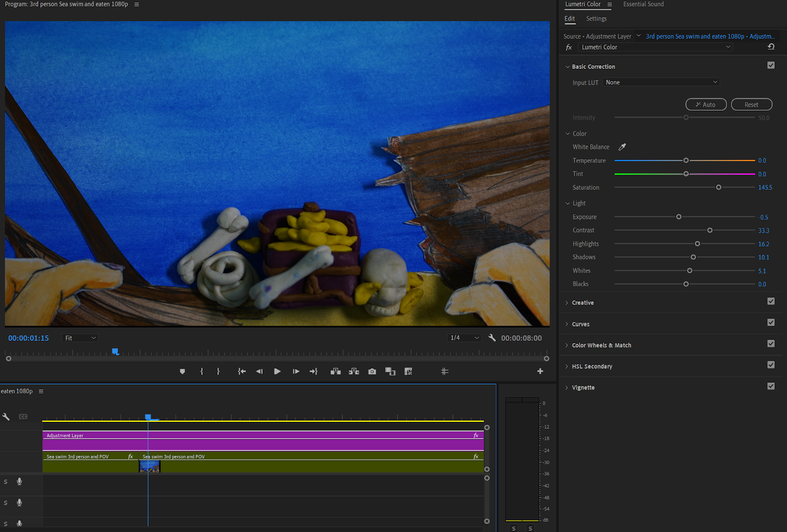787x532 pixels.
Task: Open the Settings tab in Lumetri
Action: pos(596,19)
